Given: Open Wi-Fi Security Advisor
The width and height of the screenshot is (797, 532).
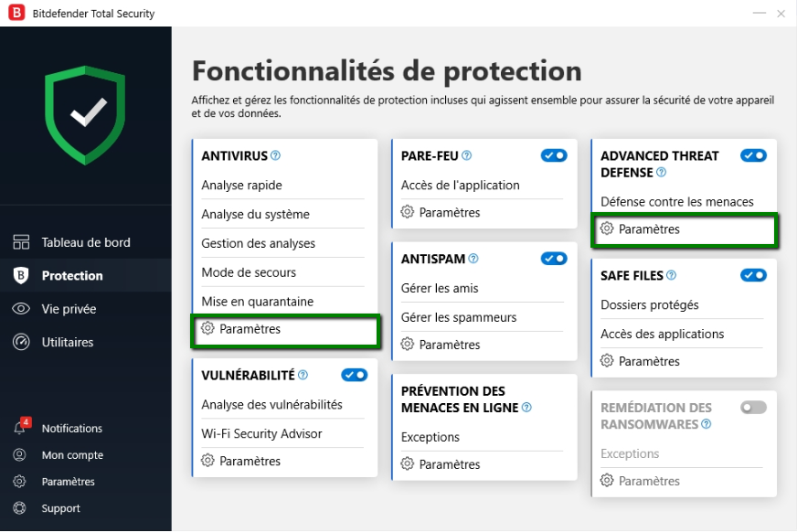Looking at the screenshot, I should 261,433.
